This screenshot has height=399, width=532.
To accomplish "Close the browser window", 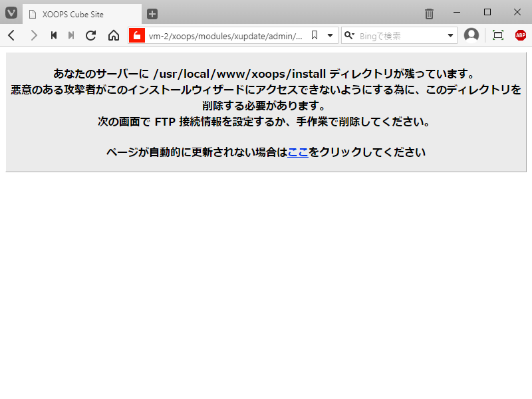I will [x=517, y=12].
